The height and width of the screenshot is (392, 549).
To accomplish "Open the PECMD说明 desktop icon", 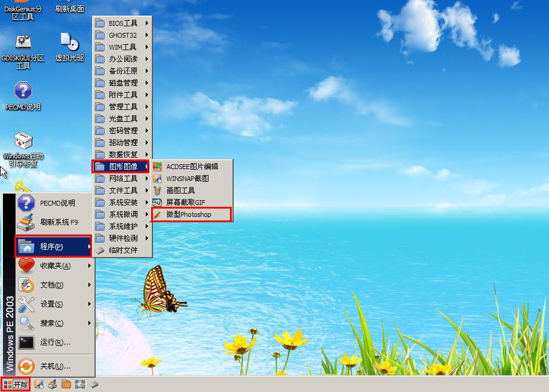I will pyautogui.click(x=23, y=96).
